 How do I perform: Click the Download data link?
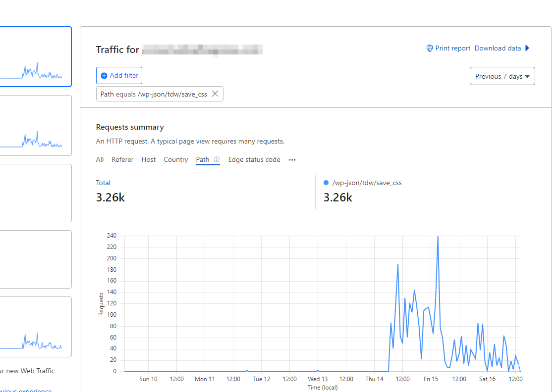coord(498,48)
